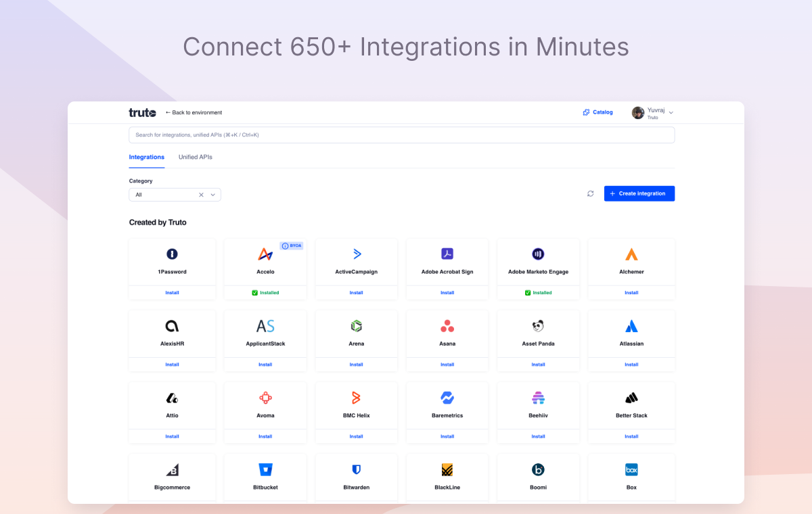
Task: Click the Bitwarden shield logo
Action: (x=357, y=469)
